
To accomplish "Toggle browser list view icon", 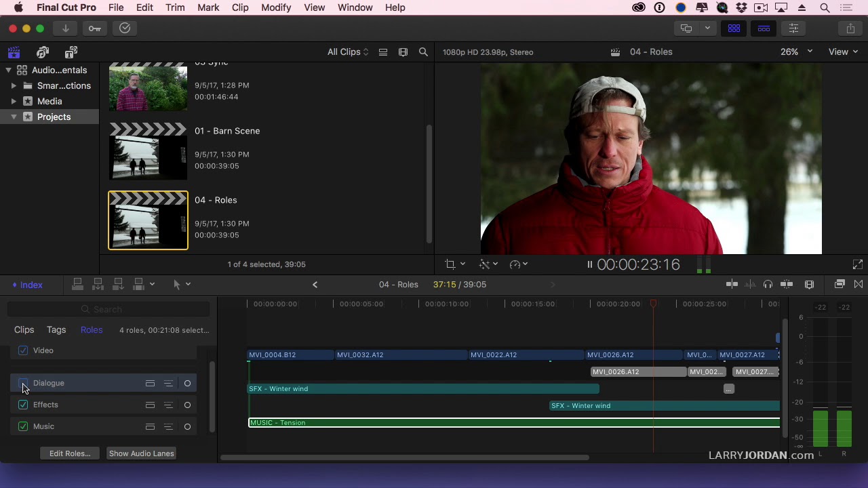I will point(383,52).
